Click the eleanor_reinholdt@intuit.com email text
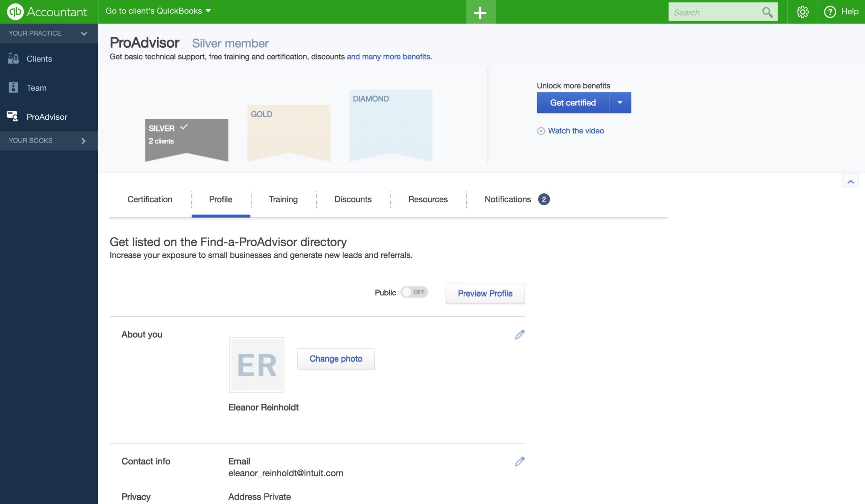The width and height of the screenshot is (865, 504). coord(286,473)
